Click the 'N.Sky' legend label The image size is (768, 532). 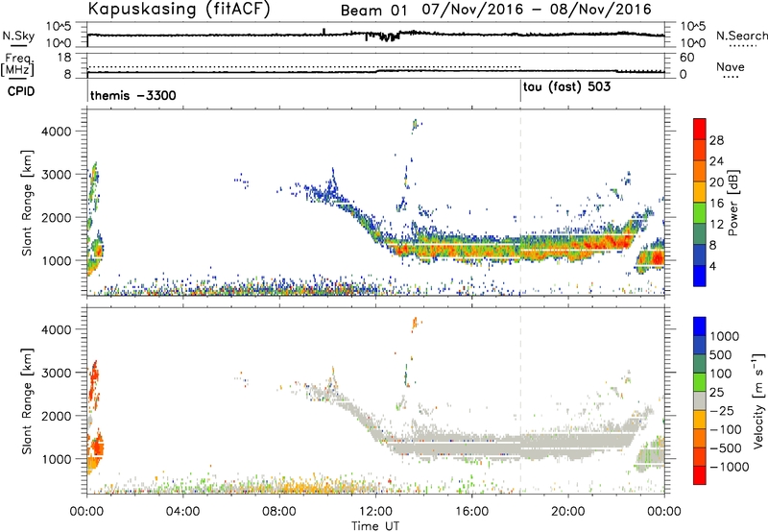[18, 36]
